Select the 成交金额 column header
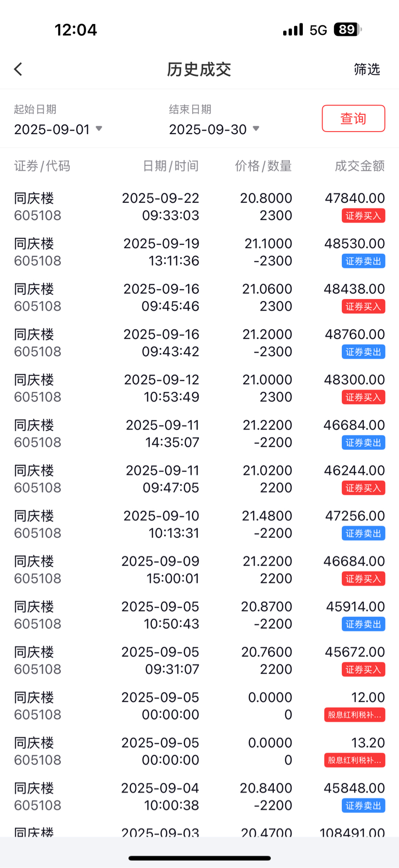The height and width of the screenshot is (868, 399). click(x=360, y=166)
